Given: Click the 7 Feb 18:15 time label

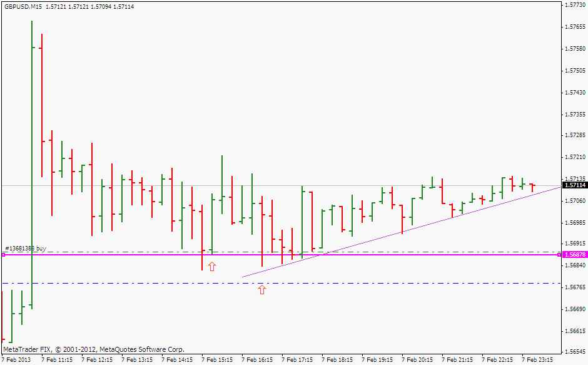Looking at the screenshot, I should click(x=337, y=360).
